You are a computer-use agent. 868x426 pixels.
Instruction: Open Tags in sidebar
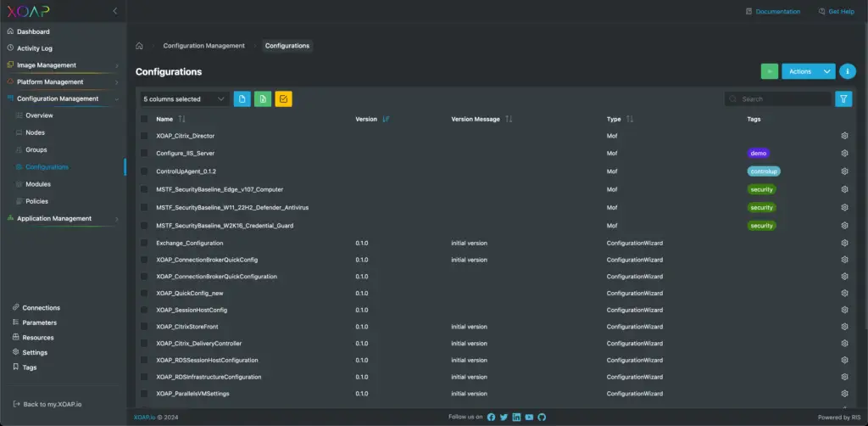(30, 367)
